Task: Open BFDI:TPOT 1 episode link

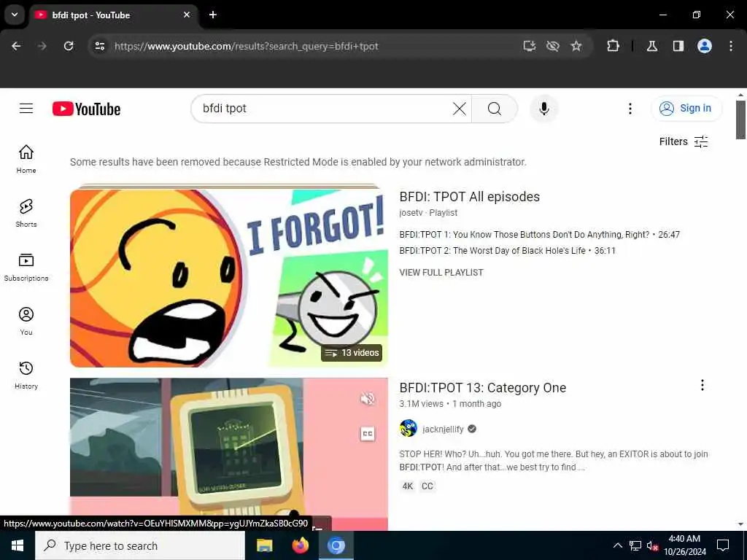Action: coord(539,234)
